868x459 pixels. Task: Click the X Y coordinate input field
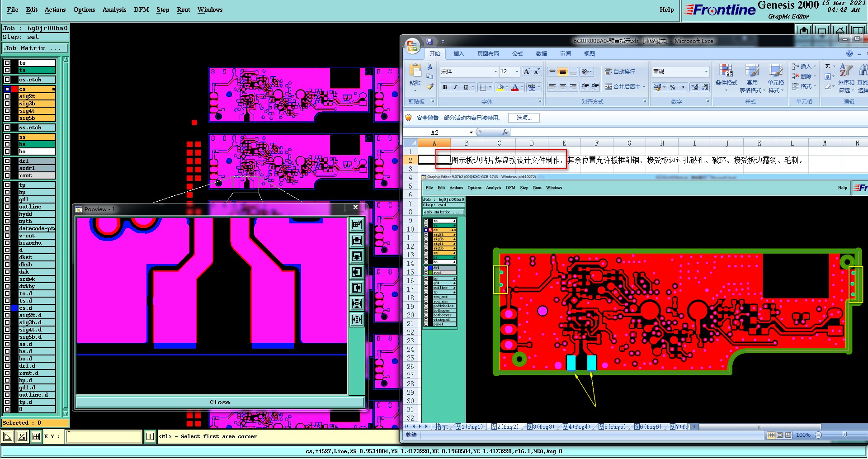(x=104, y=436)
